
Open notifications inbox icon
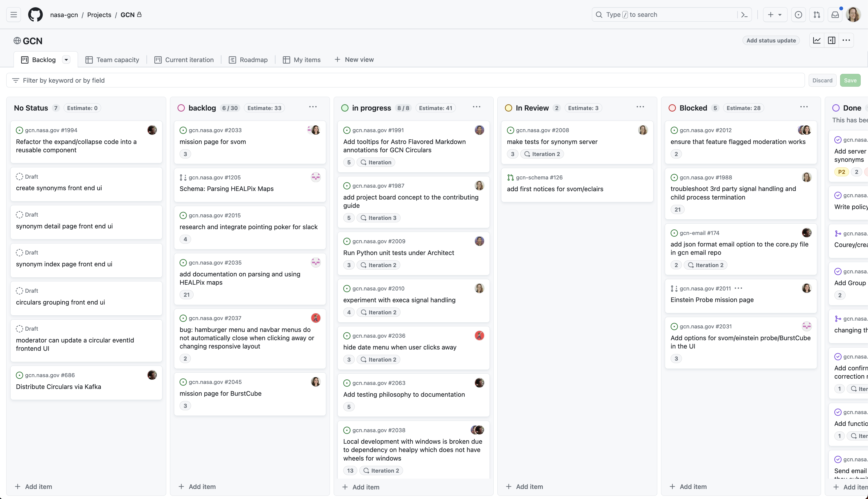click(835, 15)
